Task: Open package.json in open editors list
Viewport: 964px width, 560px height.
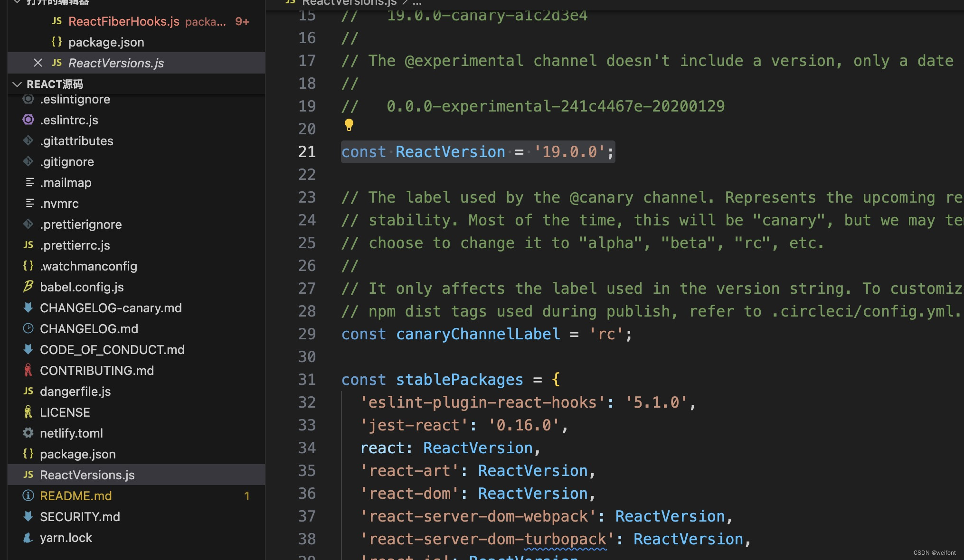Action: (x=106, y=42)
